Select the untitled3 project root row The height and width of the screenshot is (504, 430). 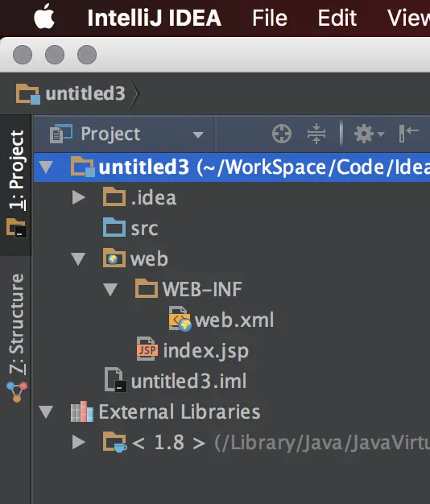[232, 167]
